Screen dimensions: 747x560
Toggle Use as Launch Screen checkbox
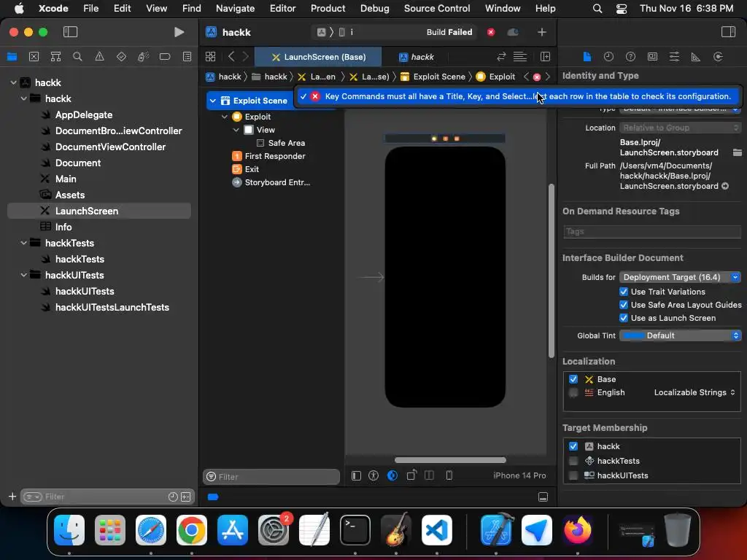point(623,318)
